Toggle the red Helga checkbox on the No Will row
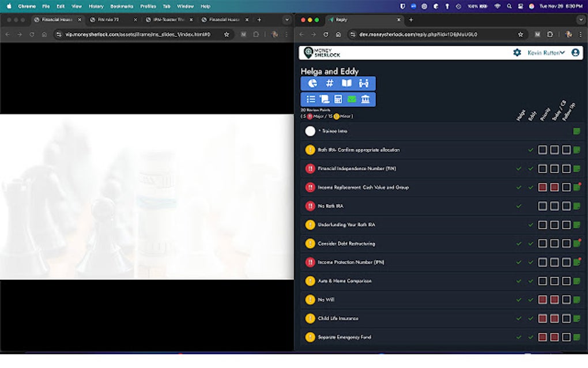The width and height of the screenshot is (588, 368). 542,299
